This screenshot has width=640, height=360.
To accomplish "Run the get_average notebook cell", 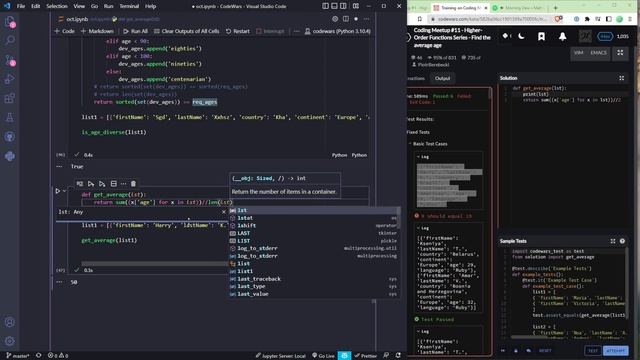I will pos(58,191).
